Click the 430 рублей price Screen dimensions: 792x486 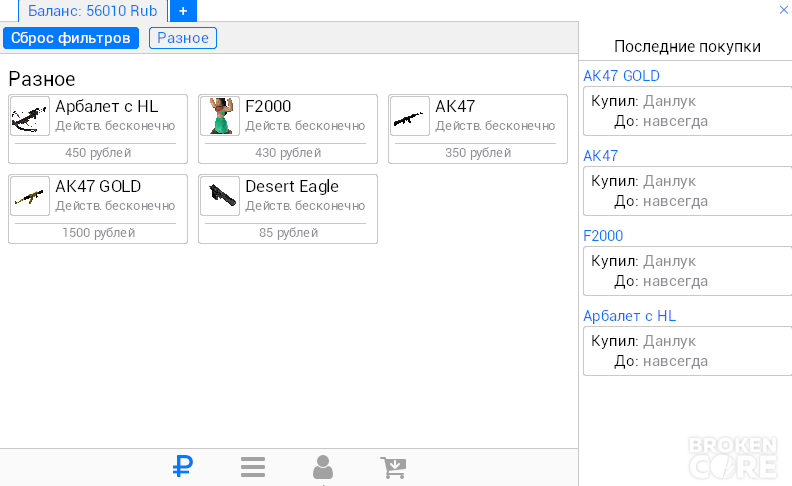[x=288, y=153]
